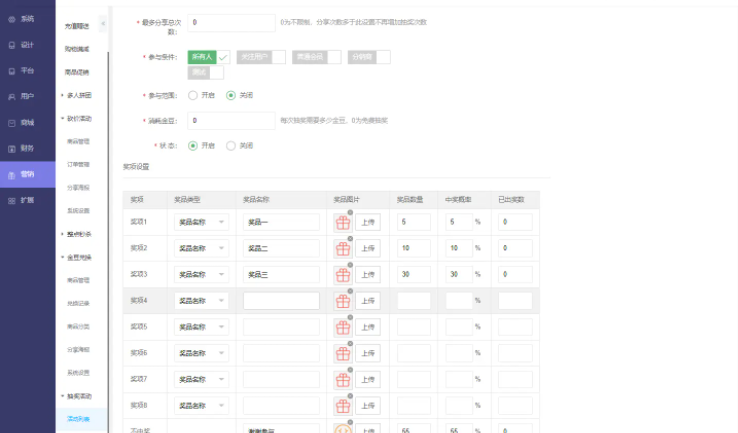Remove the prize image of 奖项7
The height and width of the screenshot is (433, 738).
[x=350, y=370]
